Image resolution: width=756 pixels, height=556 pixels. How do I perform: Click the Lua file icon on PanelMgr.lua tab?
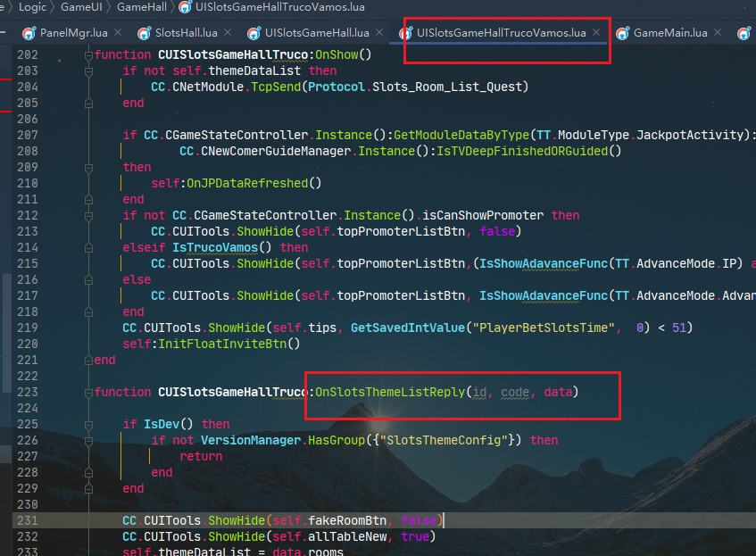tap(29, 33)
